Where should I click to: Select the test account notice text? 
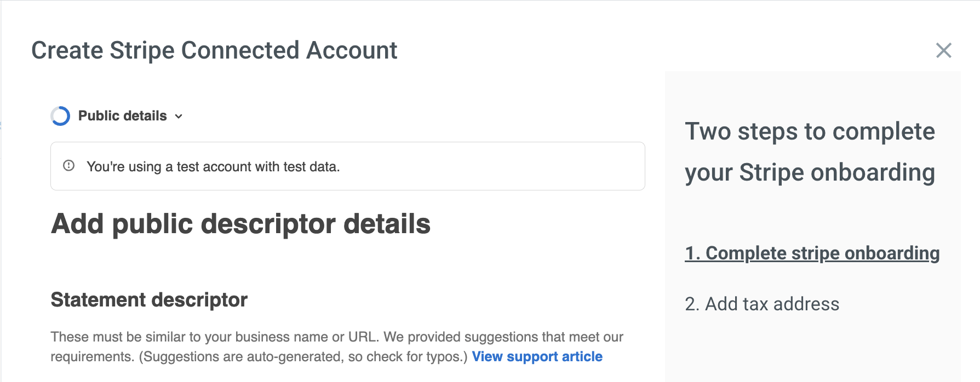[x=213, y=166]
